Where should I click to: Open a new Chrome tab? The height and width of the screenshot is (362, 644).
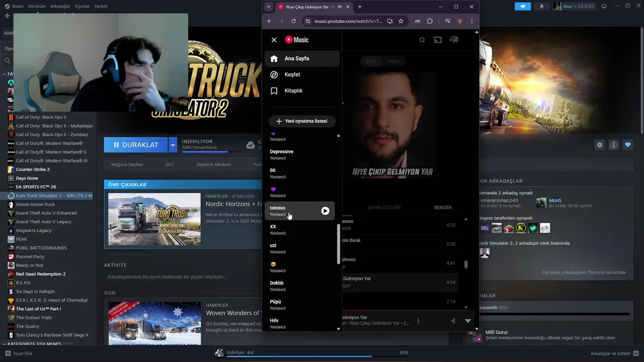360,7
